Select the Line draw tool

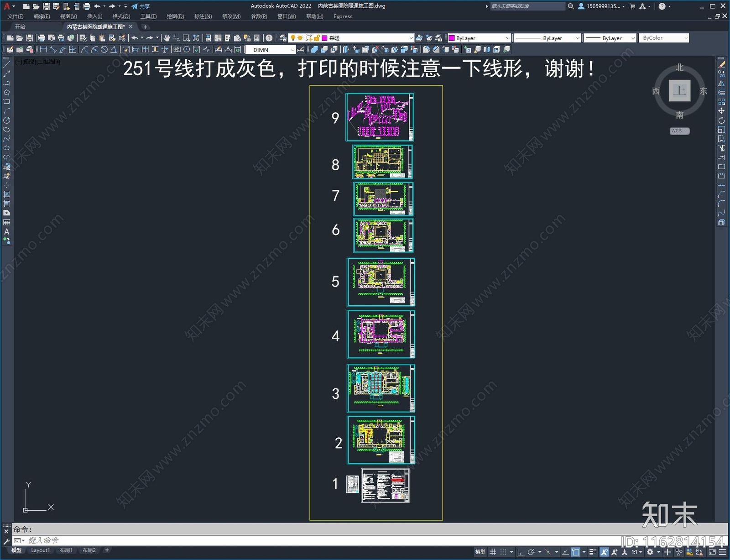(6, 65)
